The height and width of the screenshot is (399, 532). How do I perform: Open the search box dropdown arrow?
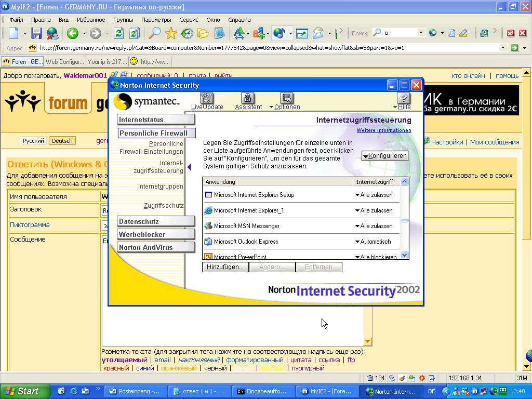click(x=421, y=33)
